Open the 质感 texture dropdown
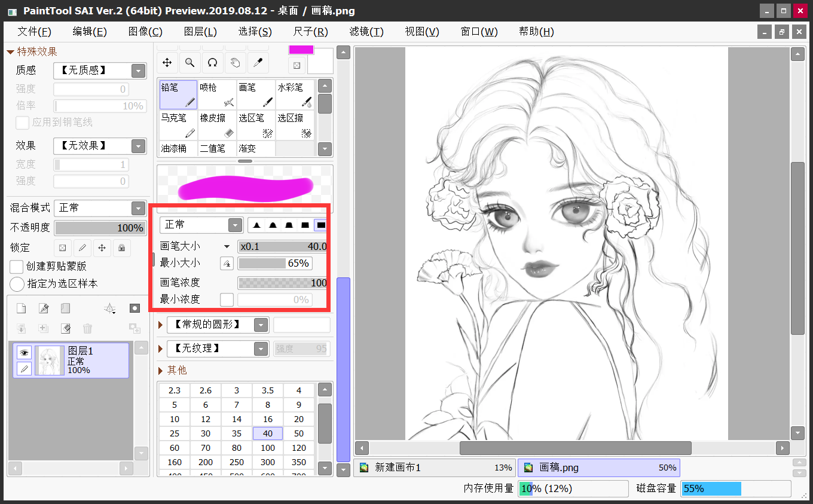This screenshot has height=504, width=813. click(x=139, y=71)
